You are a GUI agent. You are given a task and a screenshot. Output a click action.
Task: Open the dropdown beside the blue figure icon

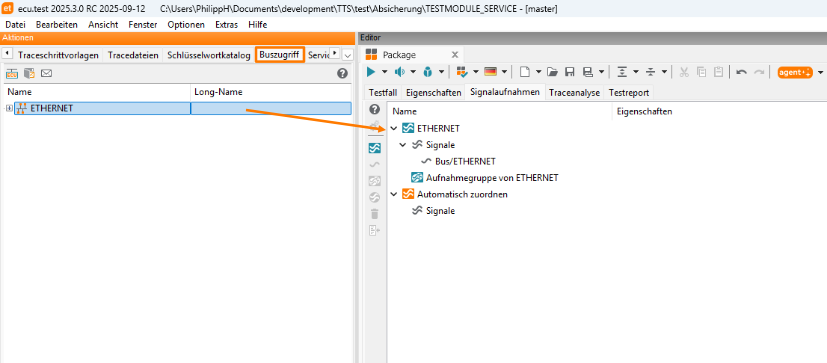[440, 72]
